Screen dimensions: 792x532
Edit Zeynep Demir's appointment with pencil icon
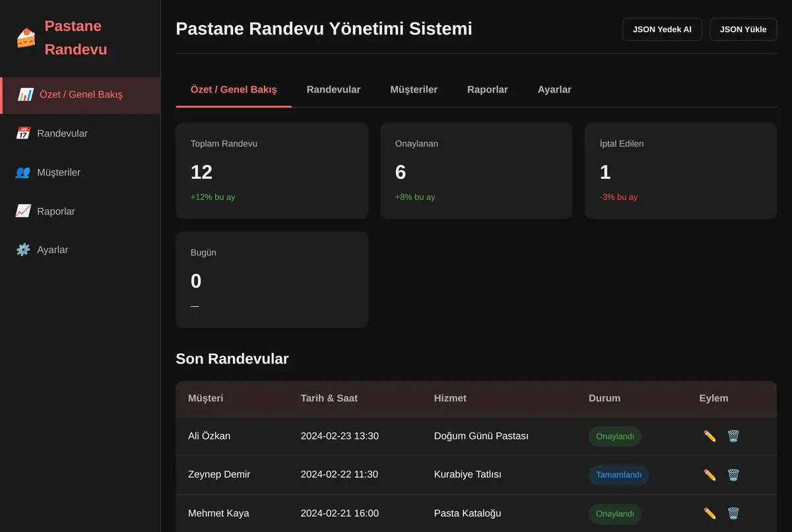click(x=709, y=475)
